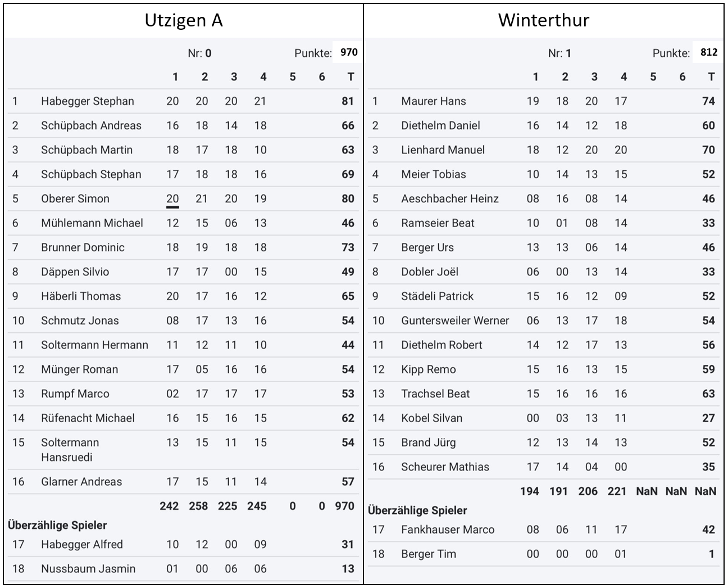The image size is (728, 588).
Task: Click Rumpf Marco's round 1 score
Action: click(x=172, y=394)
